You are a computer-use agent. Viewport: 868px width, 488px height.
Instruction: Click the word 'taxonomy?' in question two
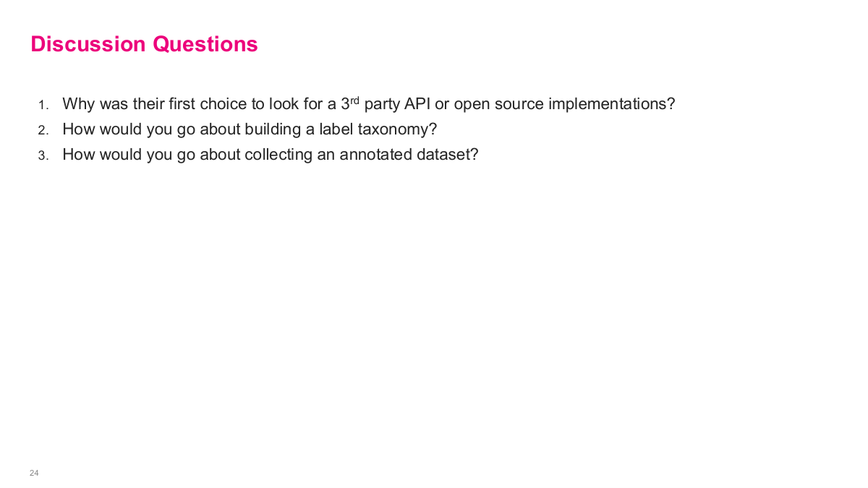[x=398, y=130]
